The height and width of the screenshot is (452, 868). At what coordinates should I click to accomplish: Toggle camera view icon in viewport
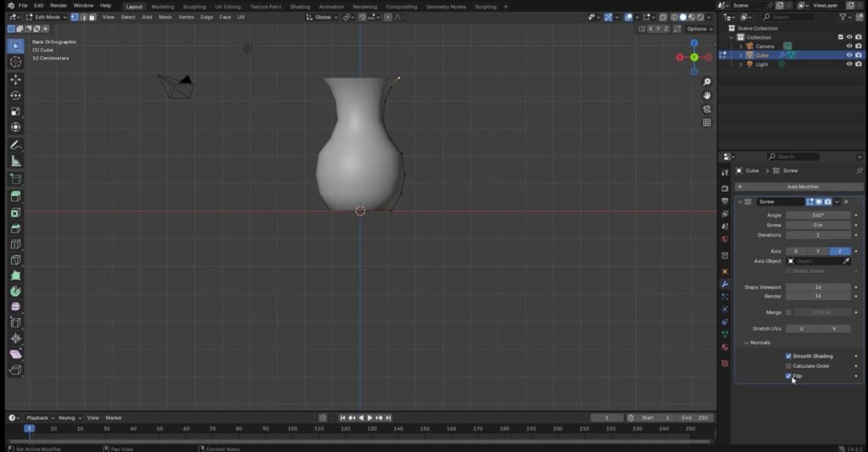(x=707, y=109)
